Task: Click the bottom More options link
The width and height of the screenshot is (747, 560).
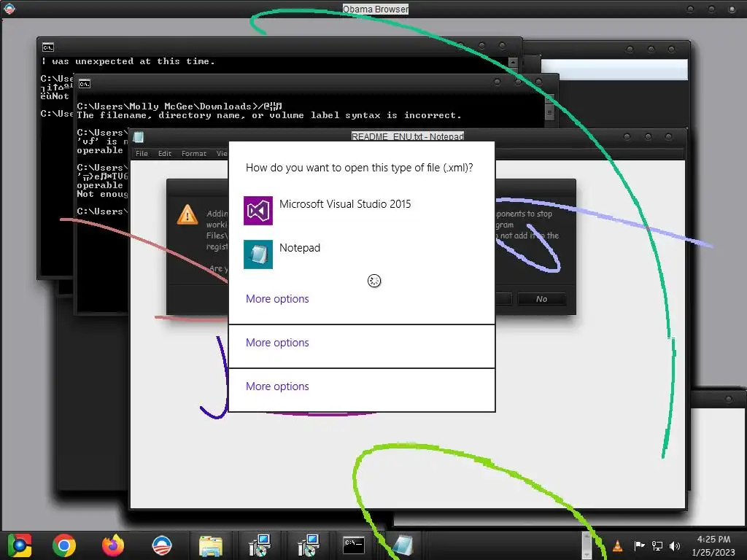Action: [277, 386]
